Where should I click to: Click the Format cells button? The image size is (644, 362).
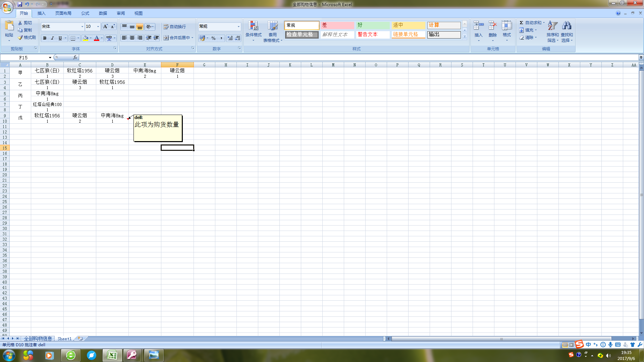[x=506, y=31]
